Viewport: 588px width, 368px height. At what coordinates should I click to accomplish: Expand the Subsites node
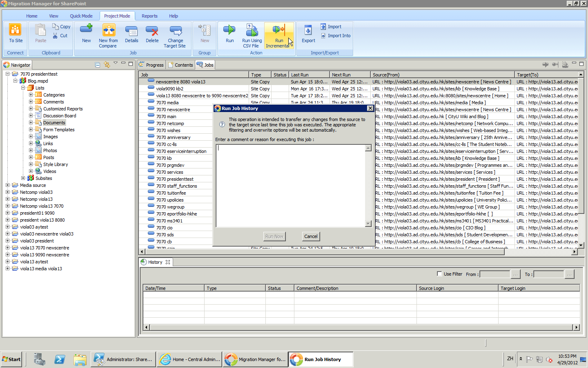click(23, 178)
